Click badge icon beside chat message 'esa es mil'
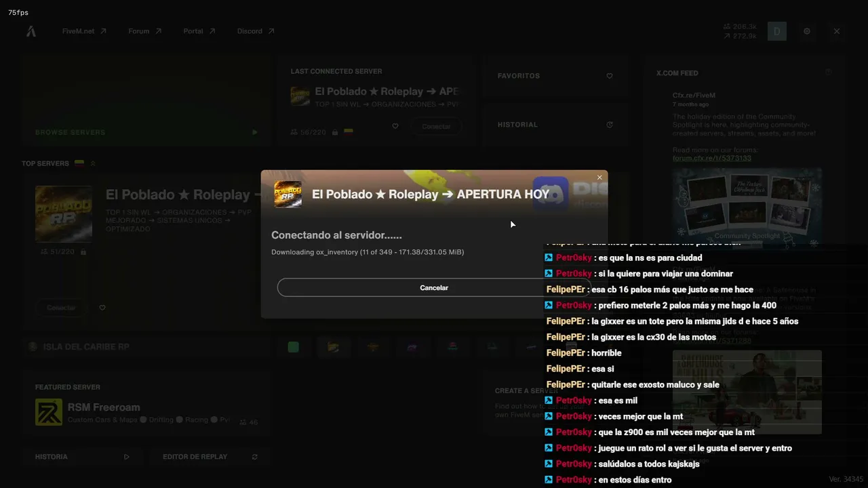868x488 pixels. [x=549, y=401]
